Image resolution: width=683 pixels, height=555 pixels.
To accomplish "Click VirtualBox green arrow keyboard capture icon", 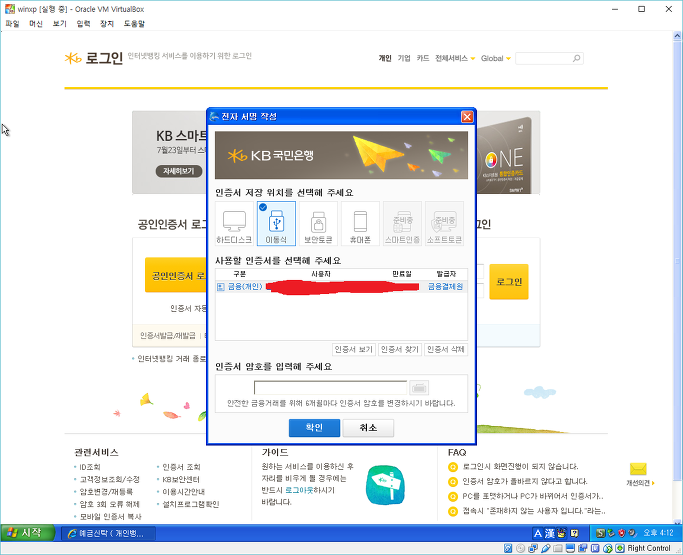I will (x=620, y=548).
